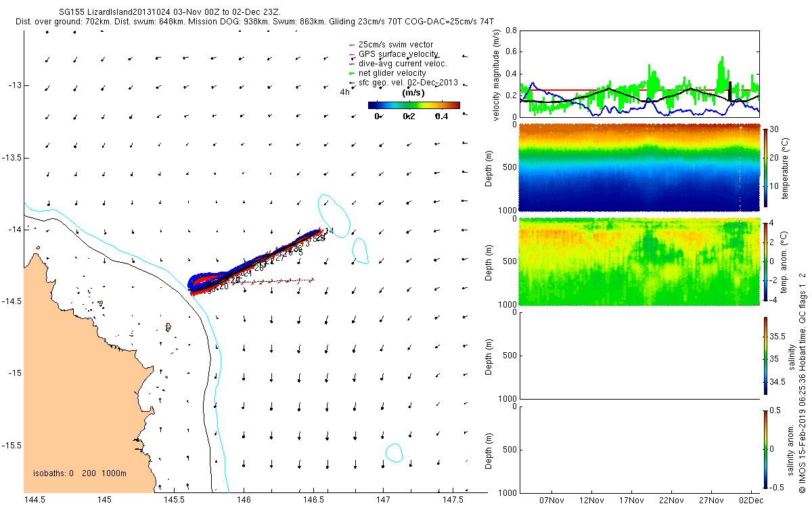Click the '145.5' longitude tick label
This screenshot has height=508, width=812.
coord(174,500)
